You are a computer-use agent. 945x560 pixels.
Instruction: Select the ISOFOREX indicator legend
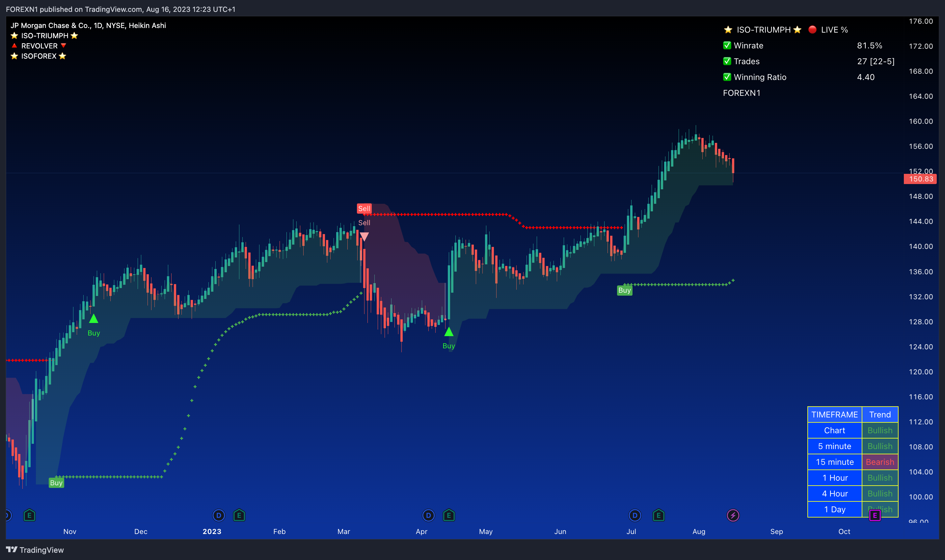pos(39,56)
